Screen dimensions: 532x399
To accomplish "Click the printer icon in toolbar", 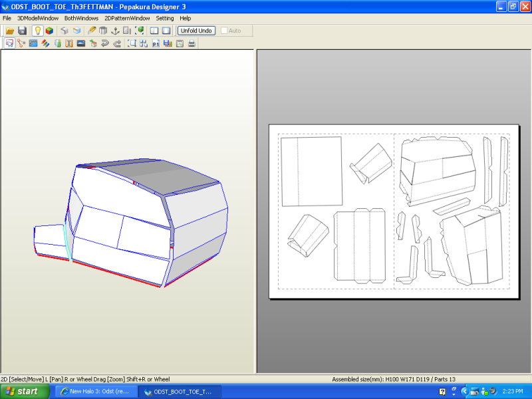I will coord(192,43).
